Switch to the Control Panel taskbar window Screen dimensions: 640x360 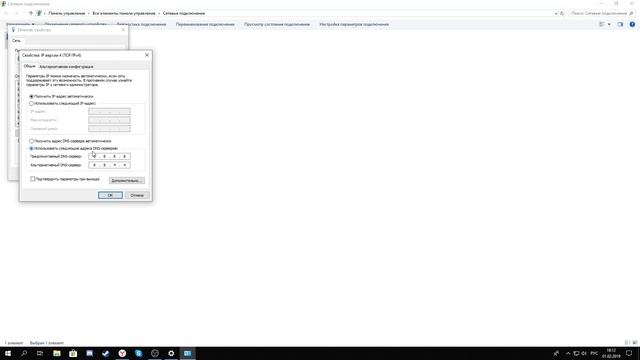(187, 353)
